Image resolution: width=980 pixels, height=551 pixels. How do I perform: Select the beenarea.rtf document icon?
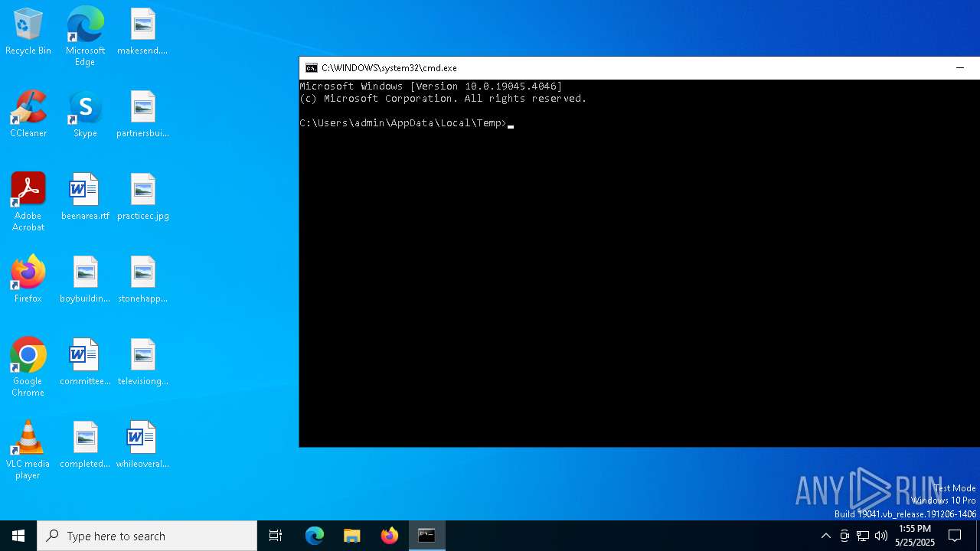tap(85, 197)
